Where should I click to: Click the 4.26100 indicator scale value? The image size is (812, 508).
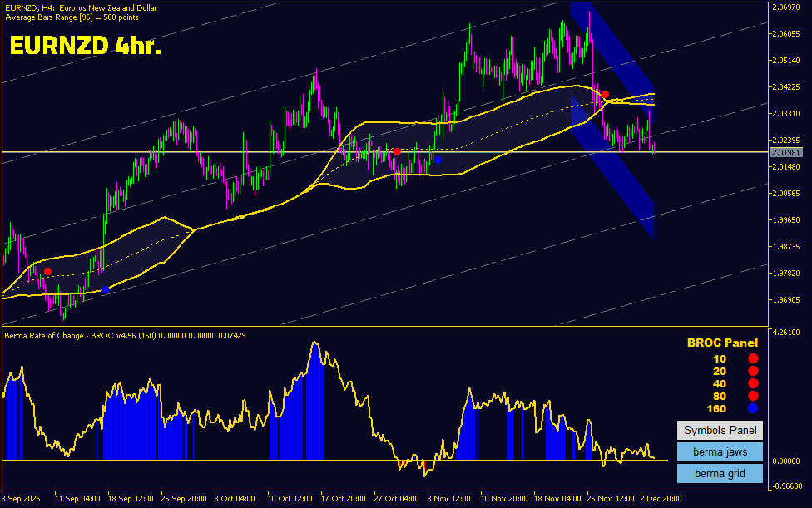786,332
